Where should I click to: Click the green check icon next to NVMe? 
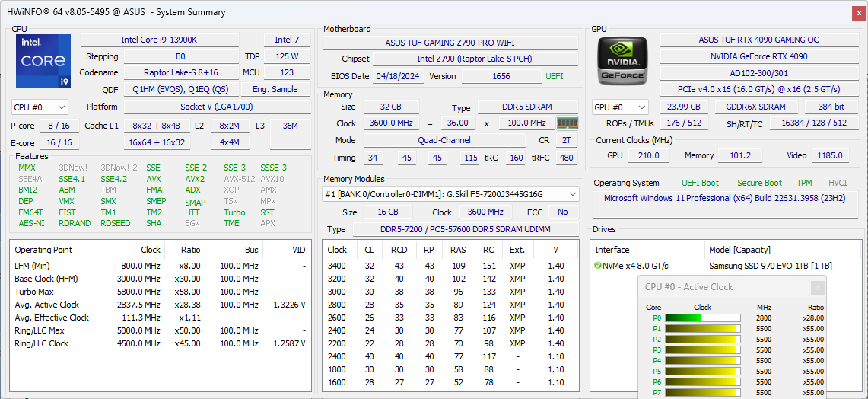598,266
